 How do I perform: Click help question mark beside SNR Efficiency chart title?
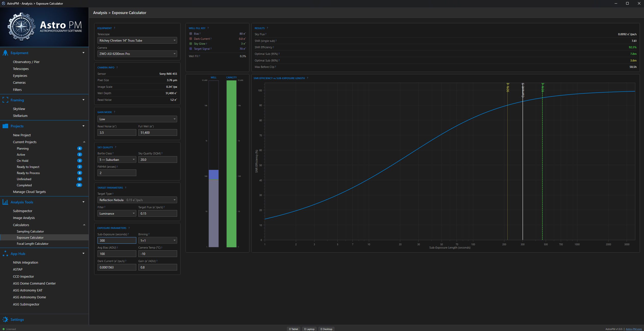click(307, 78)
